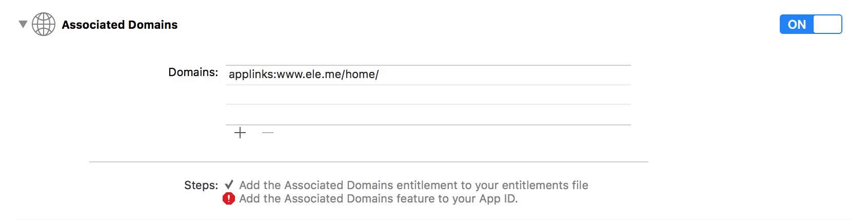The width and height of the screenshot is (868, 220).
Task: Click the App ID feature step text
Action: tap(378, 199)
